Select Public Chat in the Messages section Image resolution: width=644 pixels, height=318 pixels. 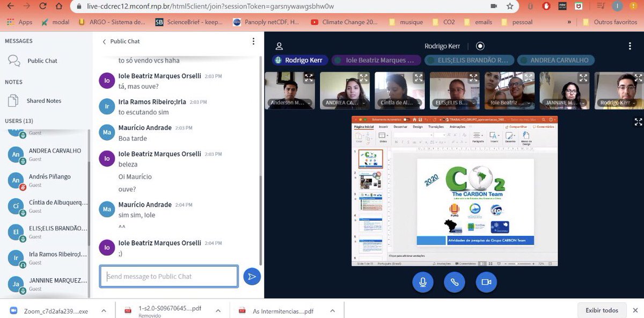coord(42,61)
